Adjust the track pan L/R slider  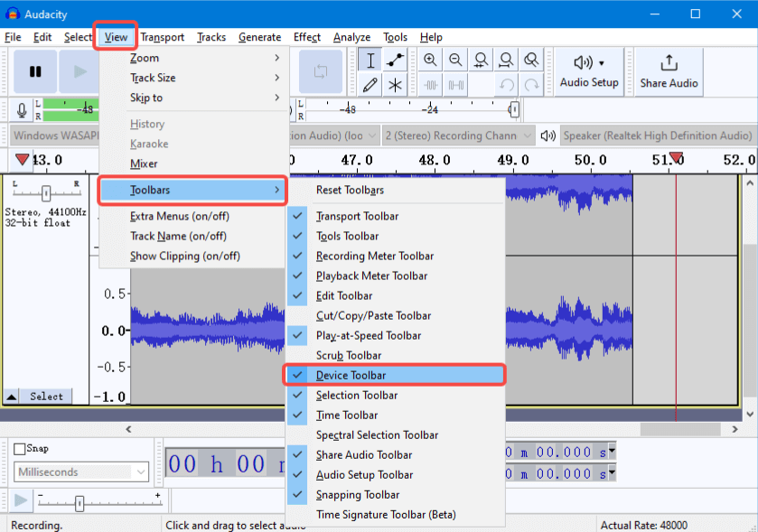(46, 193)
